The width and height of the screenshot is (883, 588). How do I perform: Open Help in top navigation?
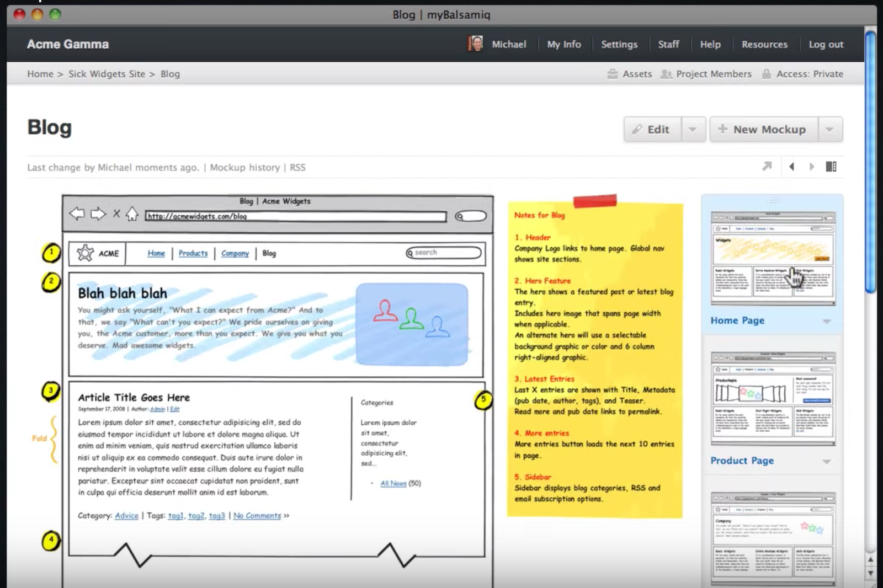click(x=710, y=44)
